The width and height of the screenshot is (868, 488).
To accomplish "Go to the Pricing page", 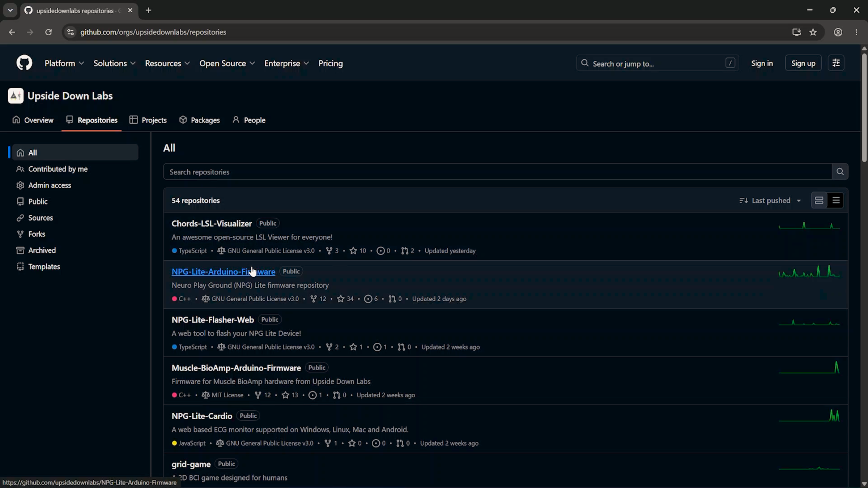I will tap(331, 63).
